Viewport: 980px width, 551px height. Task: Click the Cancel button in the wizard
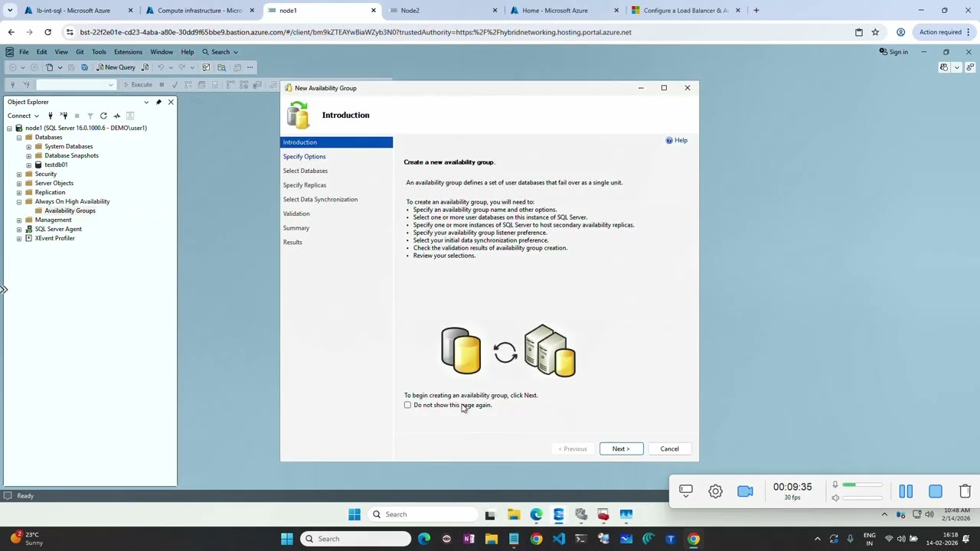669,449
